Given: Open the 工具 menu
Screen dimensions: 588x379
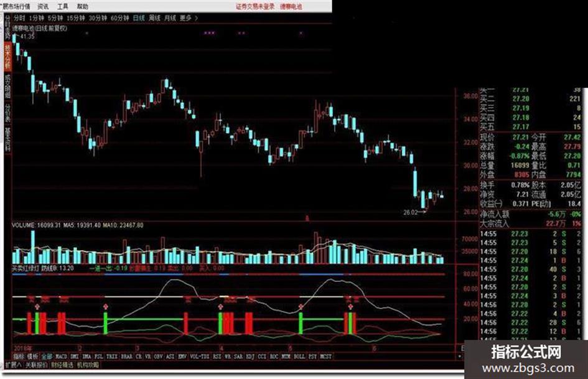Looking at the screenshot, I should pos(63,6).
